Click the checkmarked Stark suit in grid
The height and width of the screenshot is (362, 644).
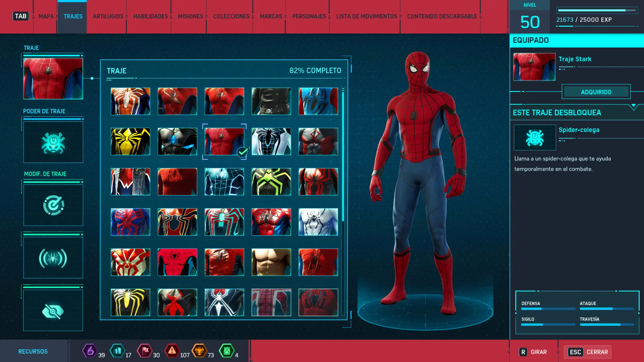tap(224, 141)
